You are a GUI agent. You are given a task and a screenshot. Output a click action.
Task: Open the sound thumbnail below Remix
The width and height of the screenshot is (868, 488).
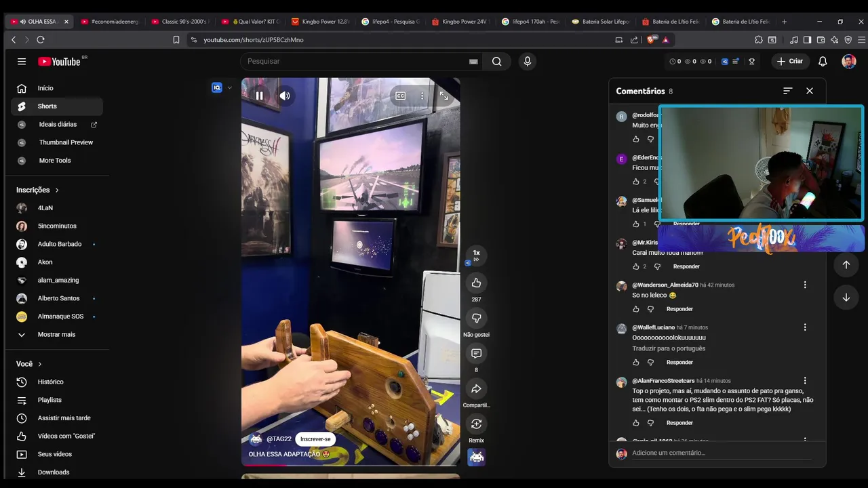coord(477,457)
